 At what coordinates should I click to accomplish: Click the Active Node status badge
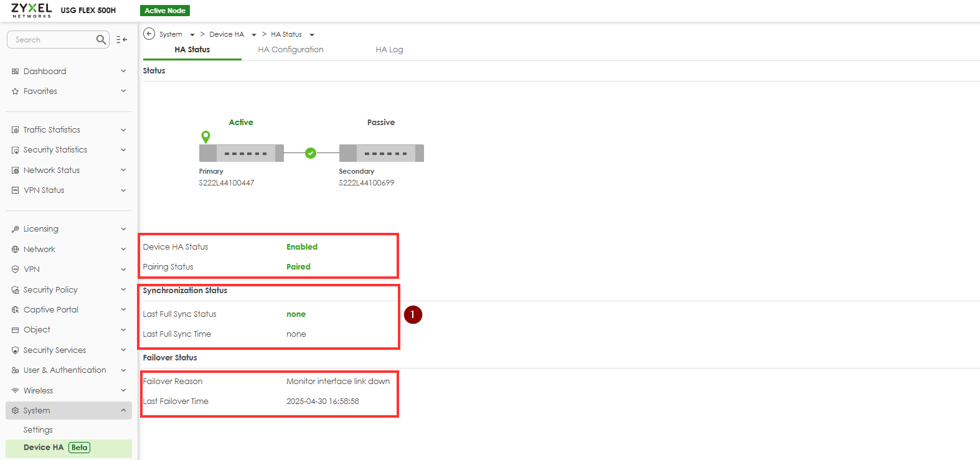(165, 11)
